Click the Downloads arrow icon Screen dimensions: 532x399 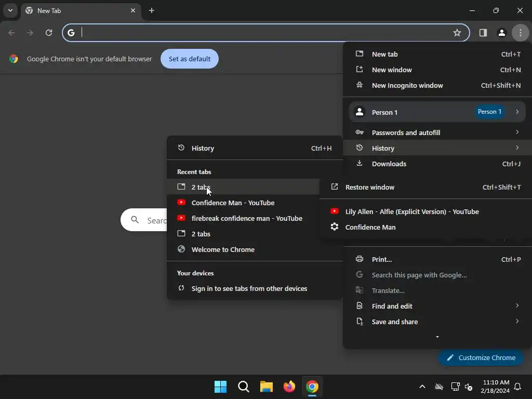click(x=360, y=163)
